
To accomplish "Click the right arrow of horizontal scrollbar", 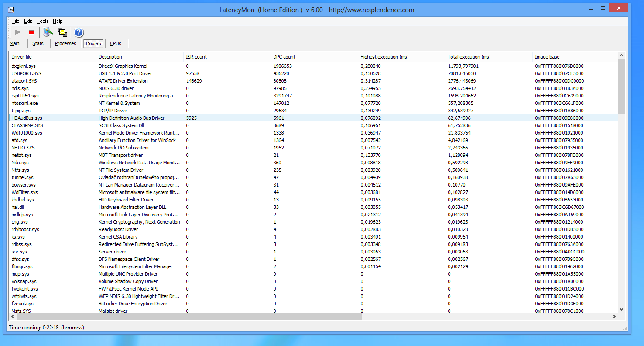I will (x=614, y=316).
